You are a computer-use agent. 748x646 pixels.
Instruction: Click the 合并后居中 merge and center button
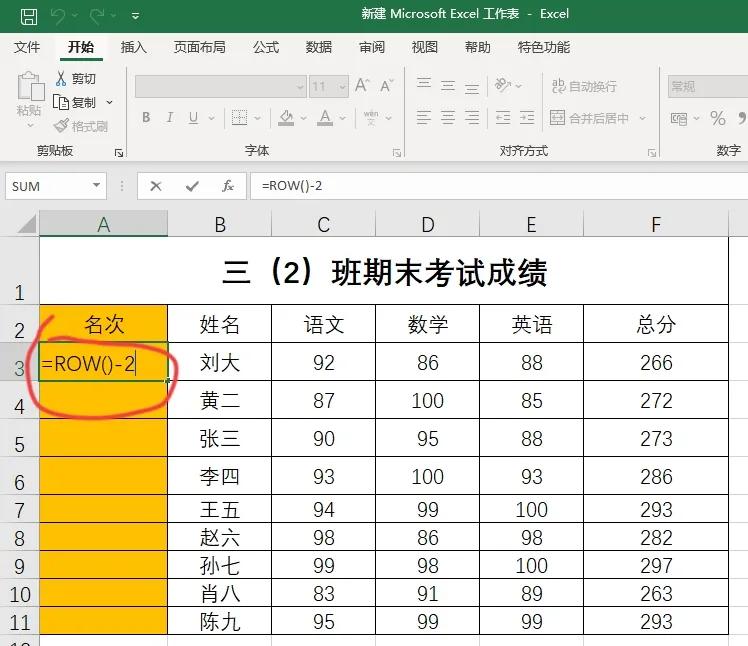click(x=589, y=117)
